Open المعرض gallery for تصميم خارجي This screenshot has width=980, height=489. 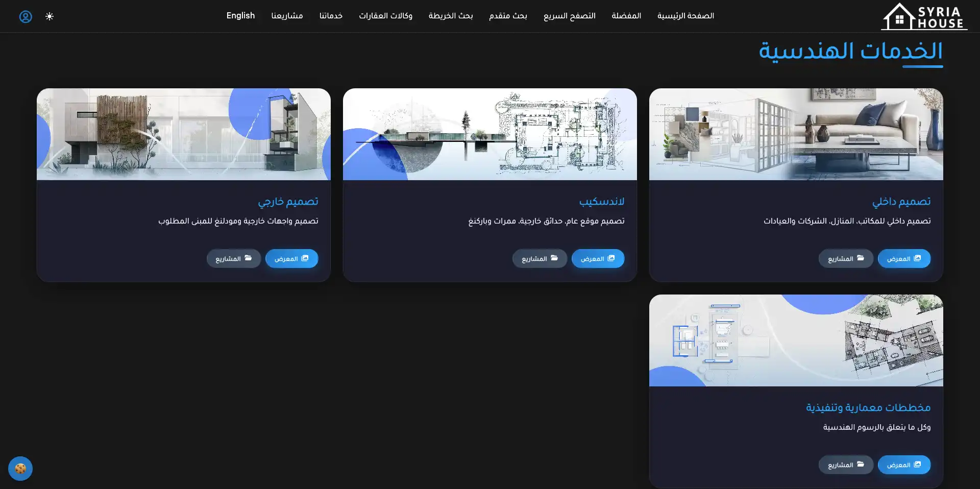click(291, 259)
